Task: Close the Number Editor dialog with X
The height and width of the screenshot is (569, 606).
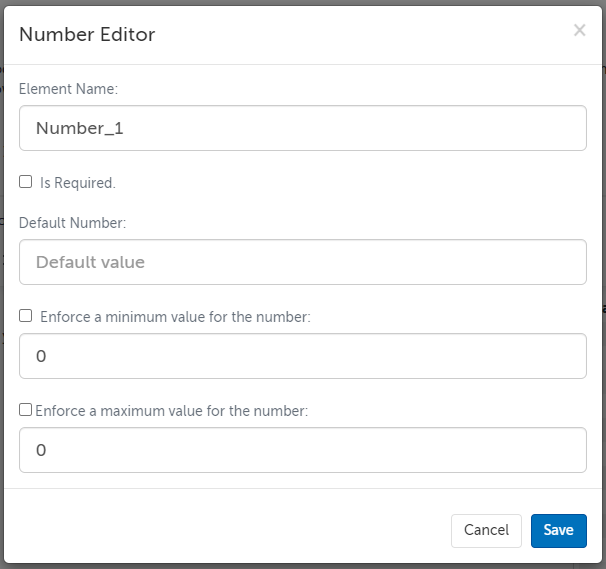Action: pos(579,30)
